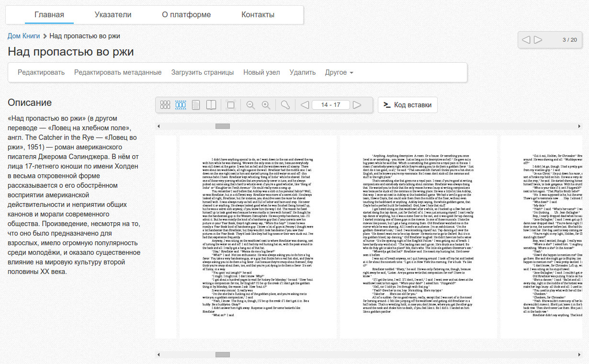Select horizontal page strip view
589x364 pixels.
(181, 105)
